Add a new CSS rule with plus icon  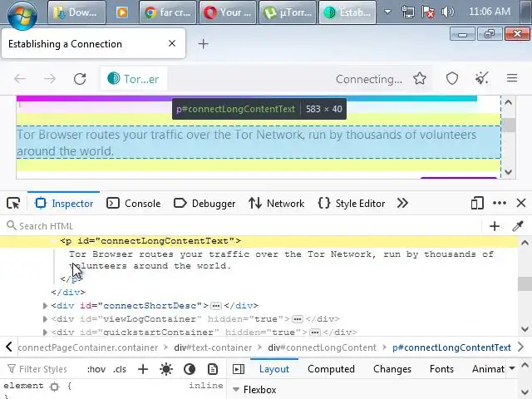click(x=143, y=369)
